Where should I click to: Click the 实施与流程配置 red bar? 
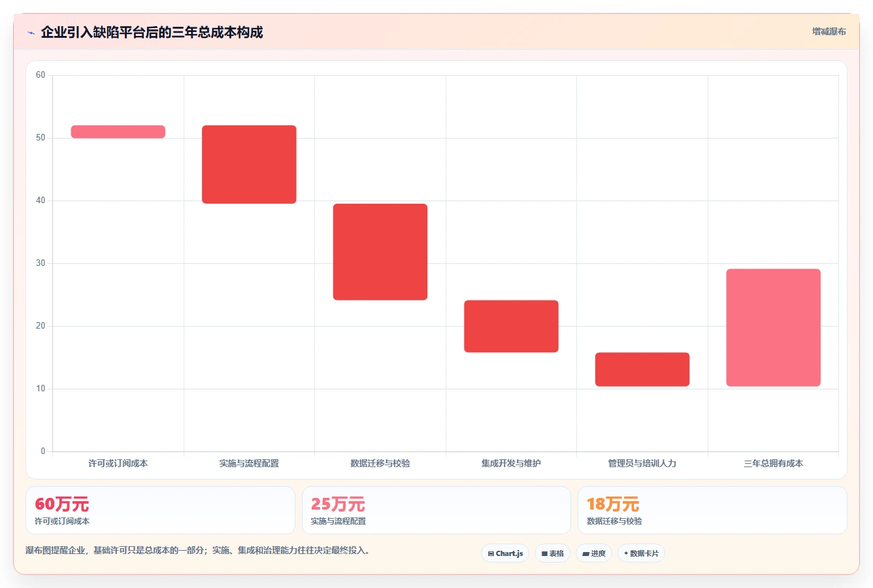(x=249, y=165)
